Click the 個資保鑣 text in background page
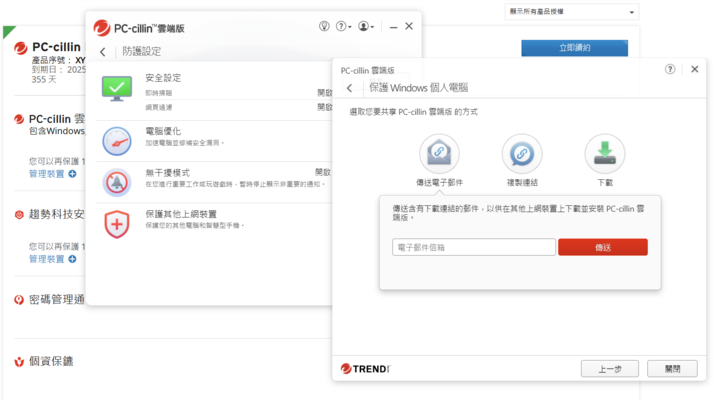 pos(51,361)
